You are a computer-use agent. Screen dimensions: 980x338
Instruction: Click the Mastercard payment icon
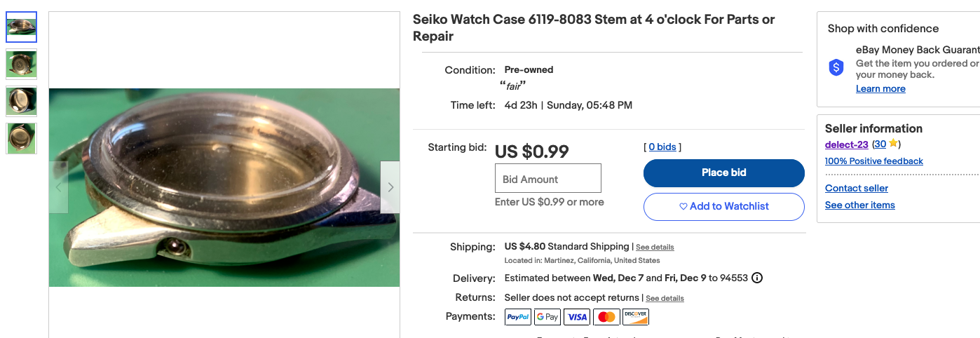point(606,317)
